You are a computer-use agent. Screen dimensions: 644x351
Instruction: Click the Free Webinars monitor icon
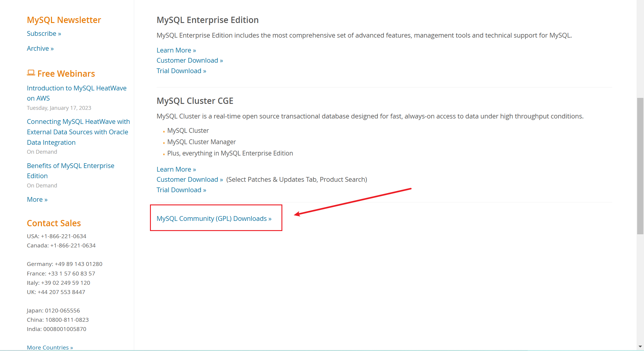click(x=31, y=73)
